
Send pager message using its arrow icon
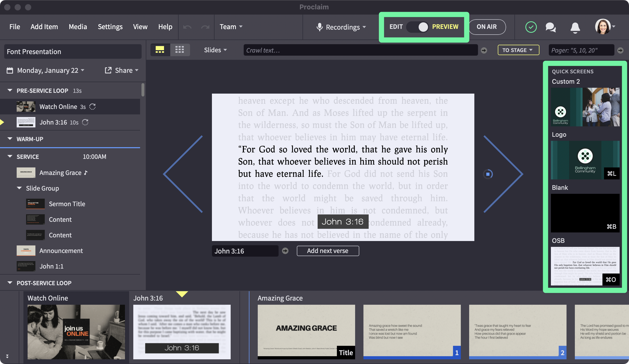click(x=620, y=50)
